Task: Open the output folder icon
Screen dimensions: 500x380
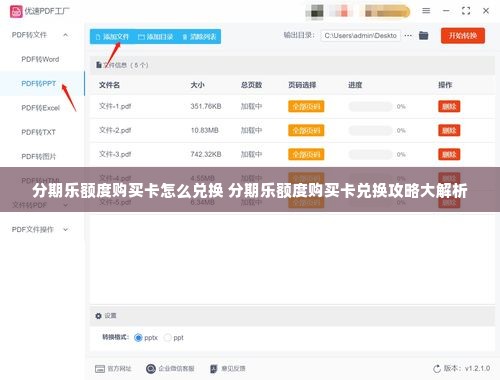Action: point(423,35)
